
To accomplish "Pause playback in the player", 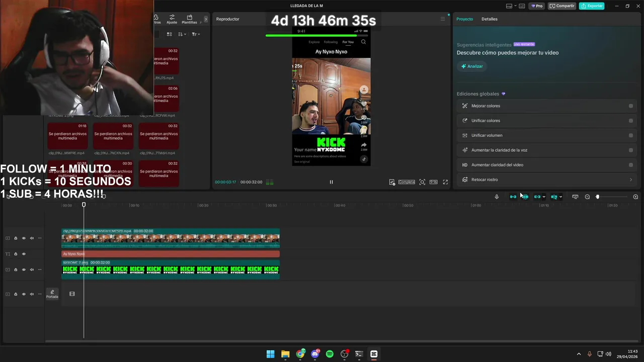I will point(331,182).
